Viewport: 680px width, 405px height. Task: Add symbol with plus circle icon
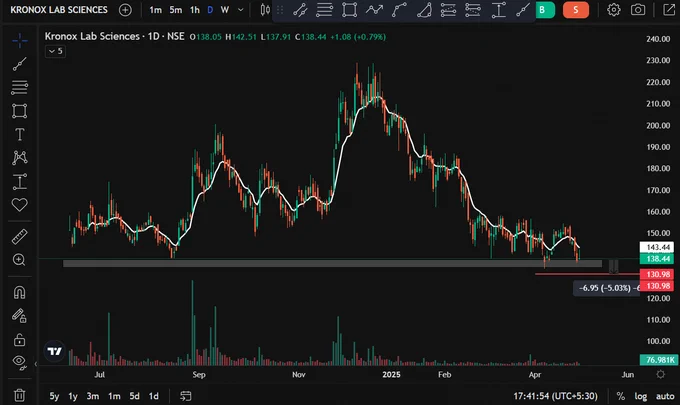125,10
